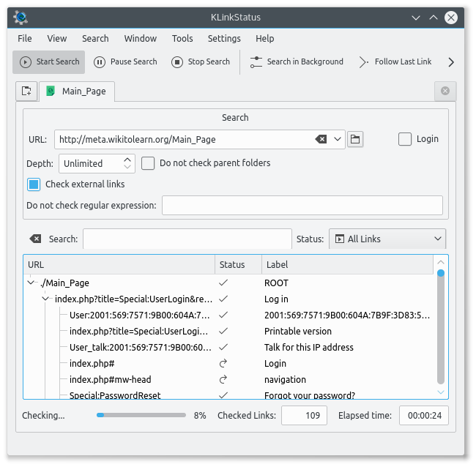The width and height of the screenshot is (476, 467).
Task: Click Follow Last Link toolbar button
Action: click(395, 62)
